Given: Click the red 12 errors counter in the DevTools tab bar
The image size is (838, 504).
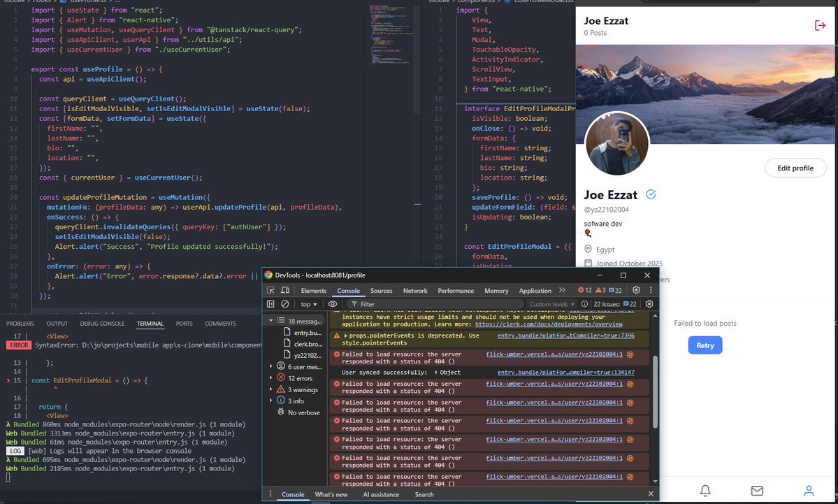Looking at the screenshot, I should click(x=584, y=290).
